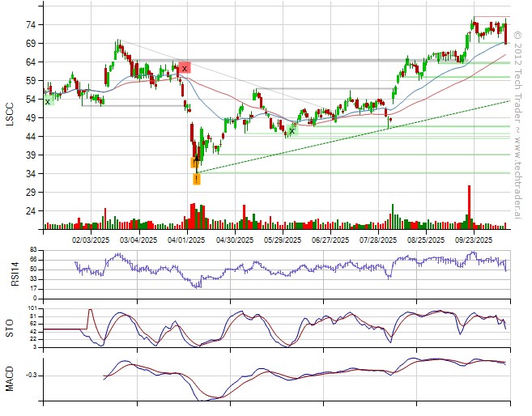532x416 pixels.
Task: Click the LSCC ticker axis label
Action: (x=11, y=112)
